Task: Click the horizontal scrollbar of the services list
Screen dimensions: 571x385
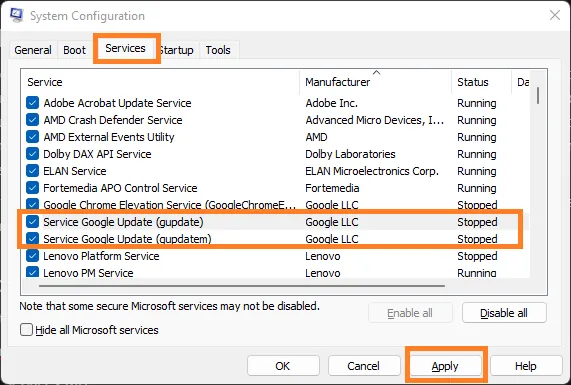Action: [242, 286]
